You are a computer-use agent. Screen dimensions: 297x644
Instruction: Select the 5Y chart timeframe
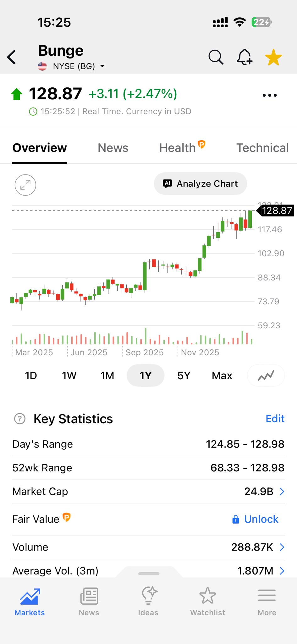pos(184,375)
